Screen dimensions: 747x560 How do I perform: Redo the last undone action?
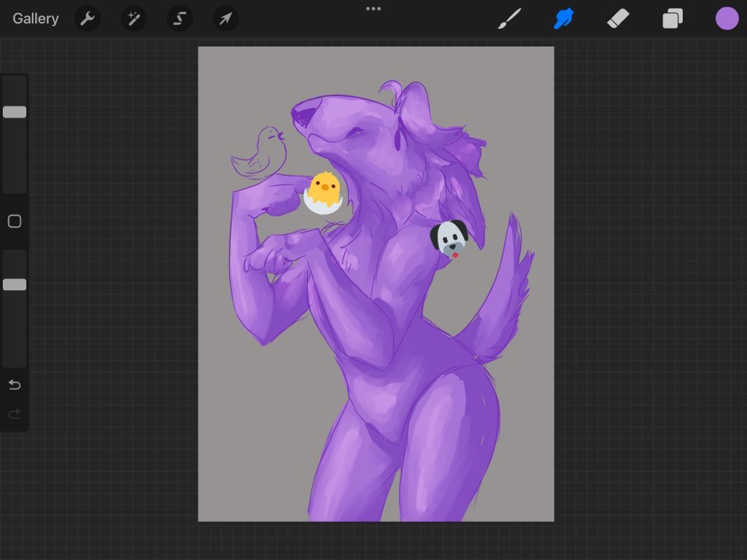(x=15, y=414)
